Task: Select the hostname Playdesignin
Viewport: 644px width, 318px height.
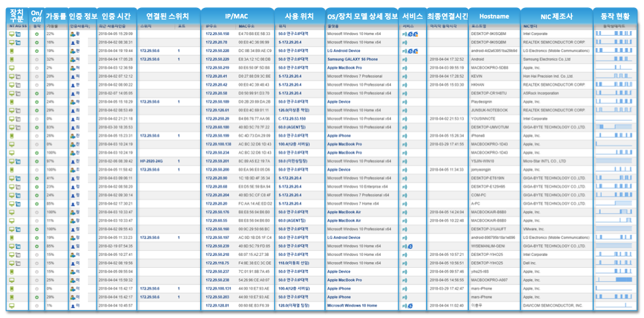Action: [482, 102]
